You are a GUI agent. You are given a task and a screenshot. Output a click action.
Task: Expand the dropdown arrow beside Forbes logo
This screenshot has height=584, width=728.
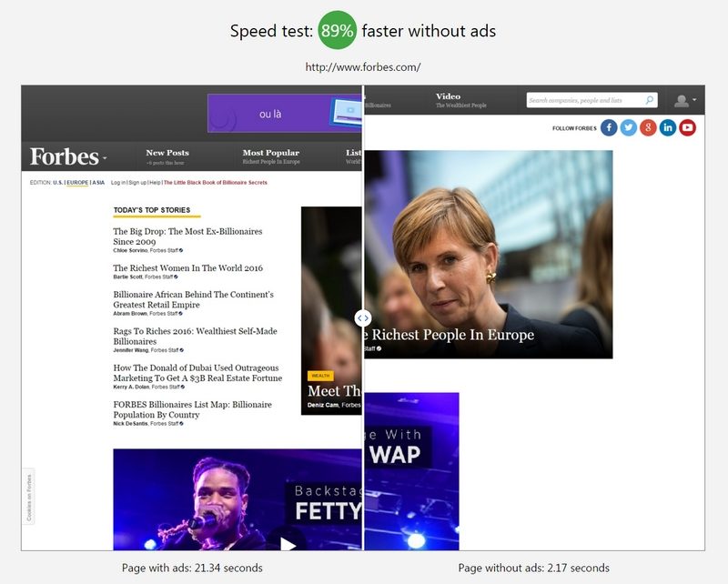[105, 158]
